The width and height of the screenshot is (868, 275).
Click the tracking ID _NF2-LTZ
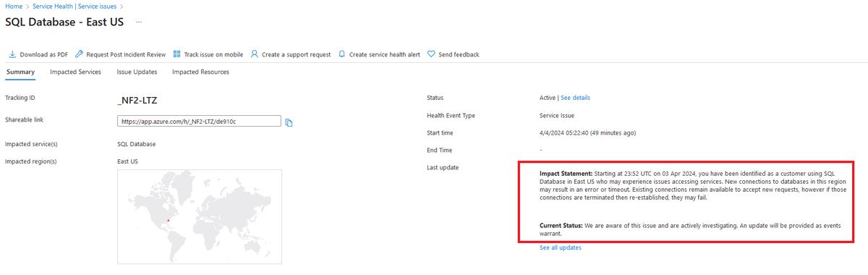[137, 100]
